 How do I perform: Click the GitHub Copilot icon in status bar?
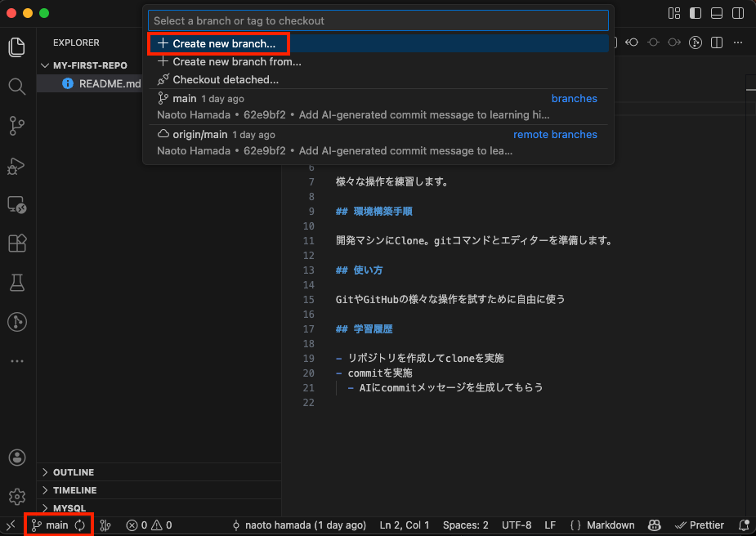[x=654, y=525]
